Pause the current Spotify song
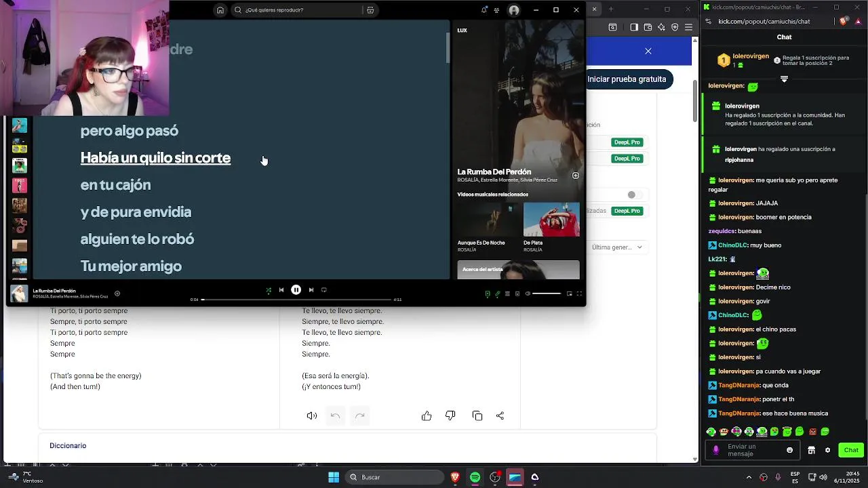868x488 pixels. tap(296, 290)
